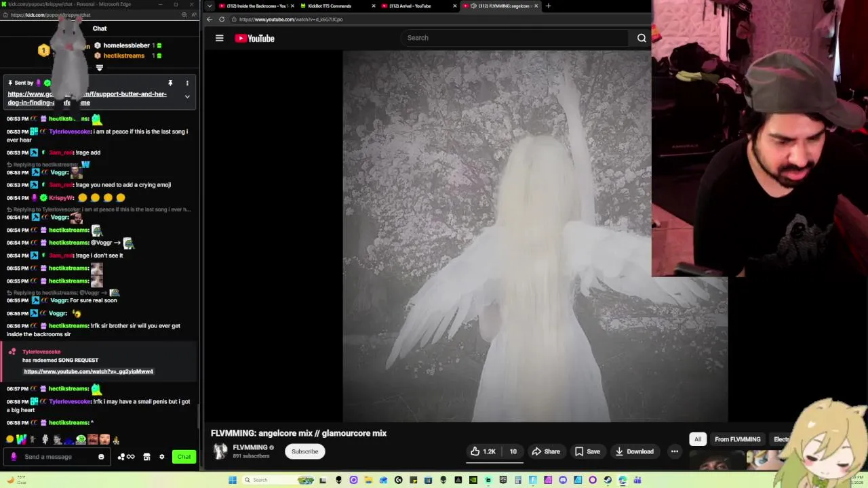The width and height of the screenshot is (868, 488).
Task: Open chat settings gear icon
Action: coord(161,457)
